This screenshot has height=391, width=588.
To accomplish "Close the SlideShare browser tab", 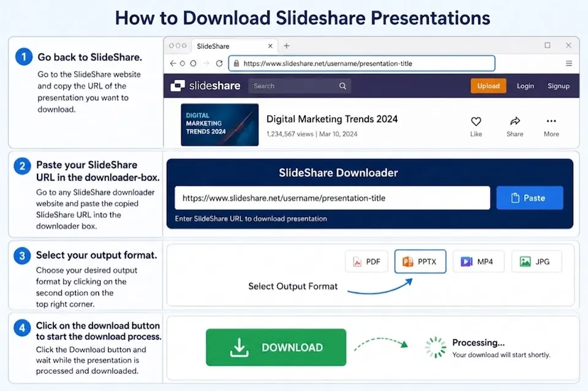I will coord(270,46).
